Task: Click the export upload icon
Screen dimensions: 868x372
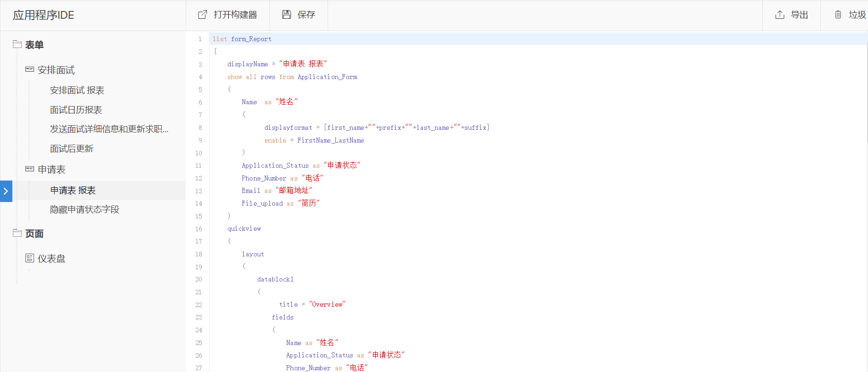Action: click(780, 15)
